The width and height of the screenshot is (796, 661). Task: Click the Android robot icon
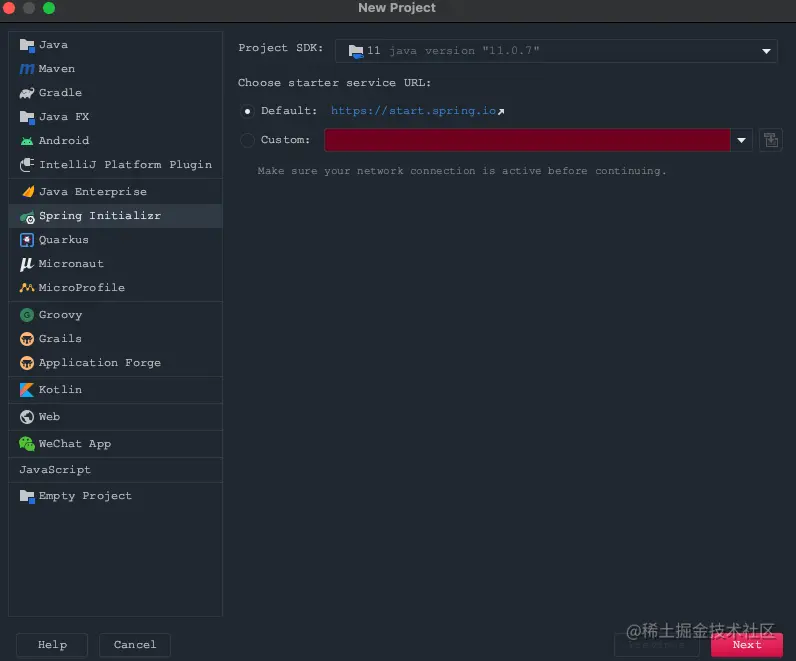[x=27, y=141]
